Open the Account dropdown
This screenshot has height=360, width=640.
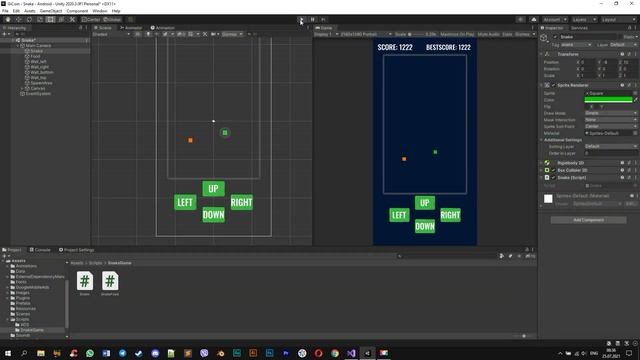(x=555, y=20)
